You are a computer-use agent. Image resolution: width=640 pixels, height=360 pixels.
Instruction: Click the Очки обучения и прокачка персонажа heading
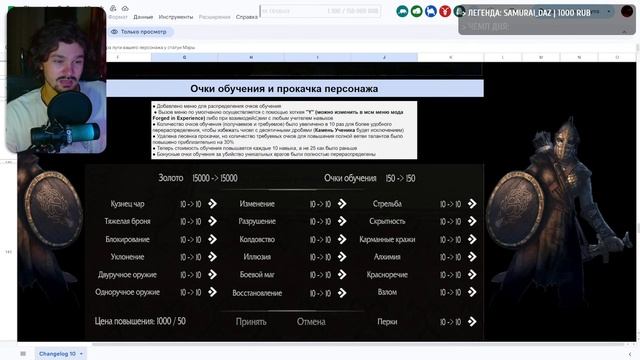pos(284,89)
